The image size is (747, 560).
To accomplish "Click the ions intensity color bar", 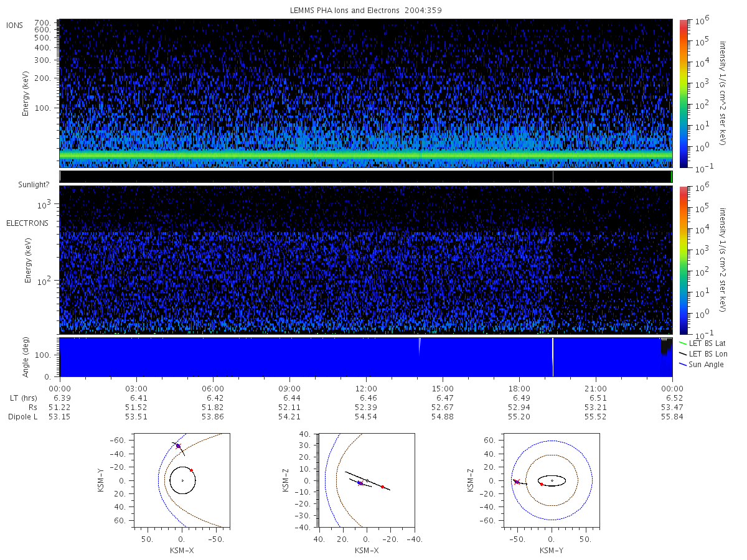I will [x=683, y=93].
